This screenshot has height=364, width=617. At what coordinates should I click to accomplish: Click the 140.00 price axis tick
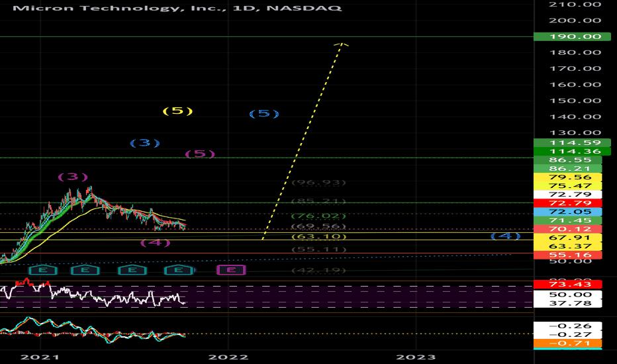click(x=575, y=117)
